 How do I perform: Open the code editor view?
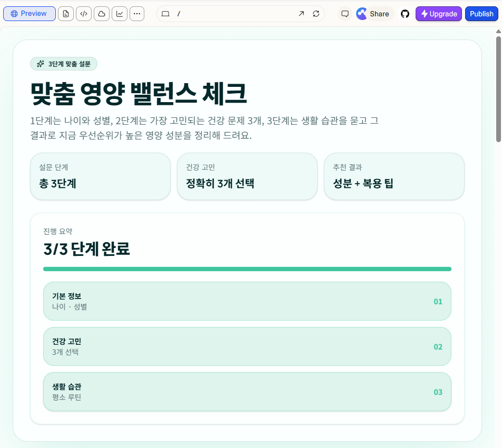click(x=83, y=14)
